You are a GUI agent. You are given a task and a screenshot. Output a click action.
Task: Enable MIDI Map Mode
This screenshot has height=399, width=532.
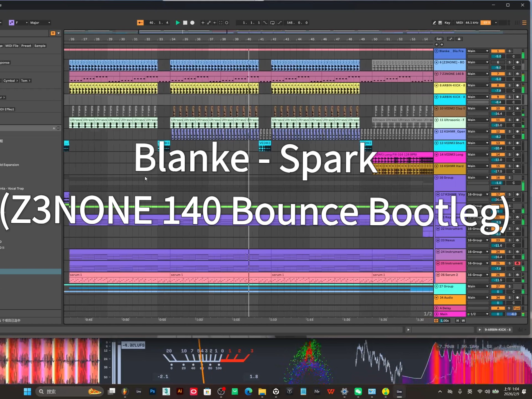coord(459,23)
